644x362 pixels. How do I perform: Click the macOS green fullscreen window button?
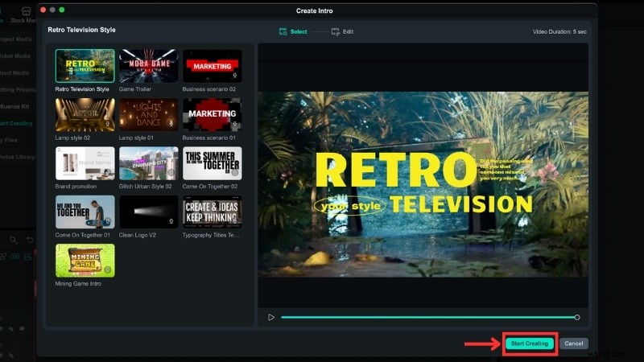pos(63,10)
